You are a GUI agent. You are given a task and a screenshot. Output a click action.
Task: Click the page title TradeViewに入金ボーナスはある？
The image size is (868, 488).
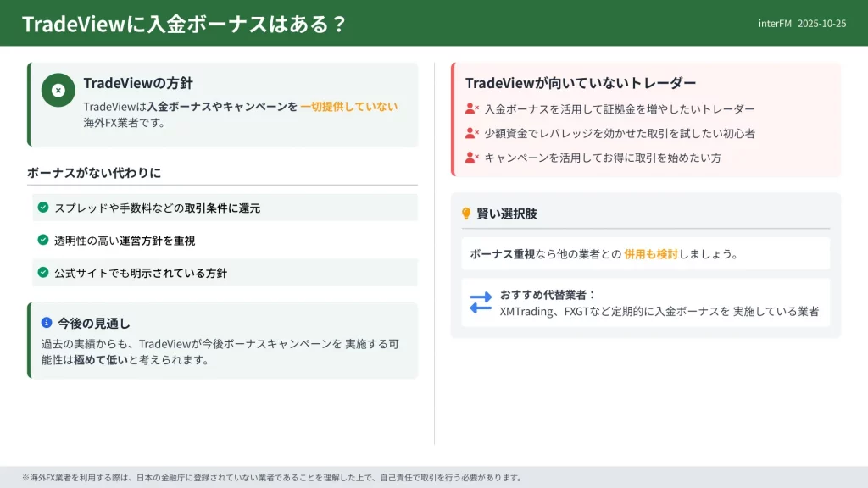coord(184,24)
